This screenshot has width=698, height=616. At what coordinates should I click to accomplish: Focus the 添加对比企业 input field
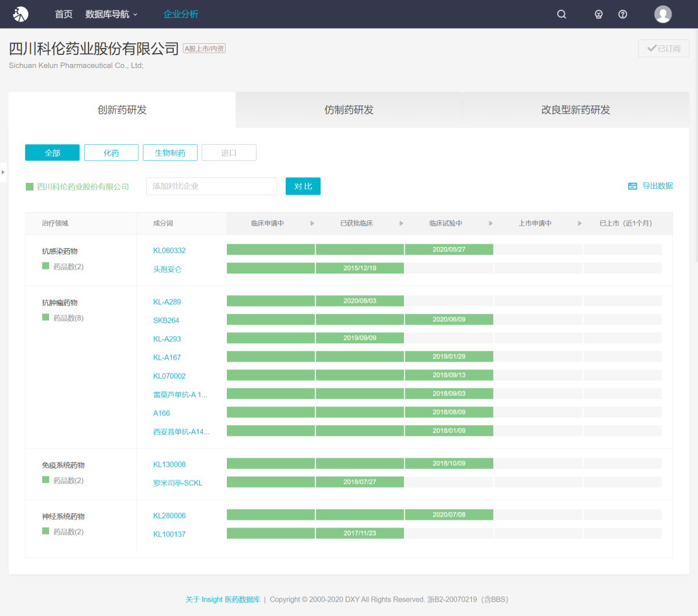coord(211,186)
